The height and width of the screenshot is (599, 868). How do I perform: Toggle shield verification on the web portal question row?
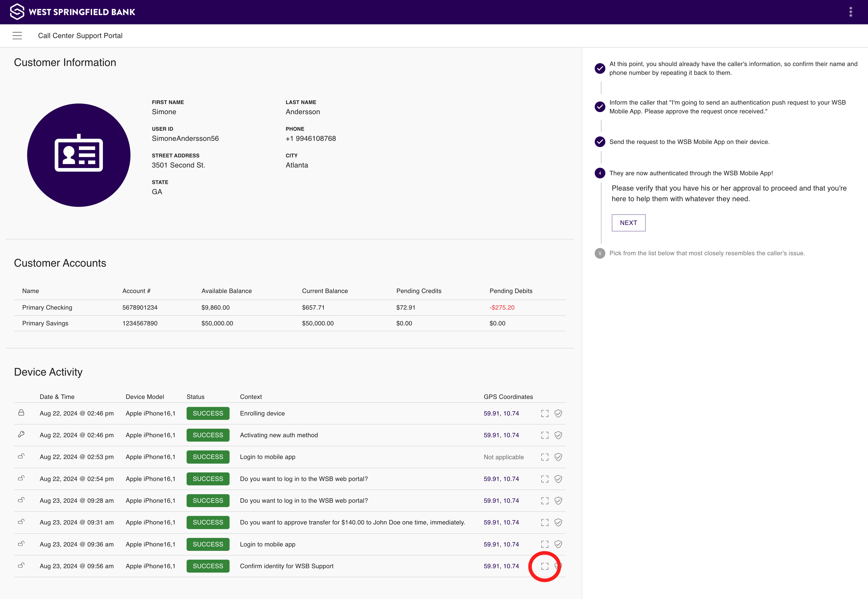pyautogui.click(x=558, y=479)
